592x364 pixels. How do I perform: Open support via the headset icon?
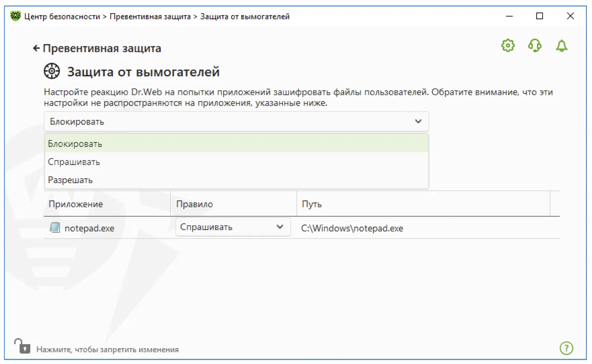point(535,46)
